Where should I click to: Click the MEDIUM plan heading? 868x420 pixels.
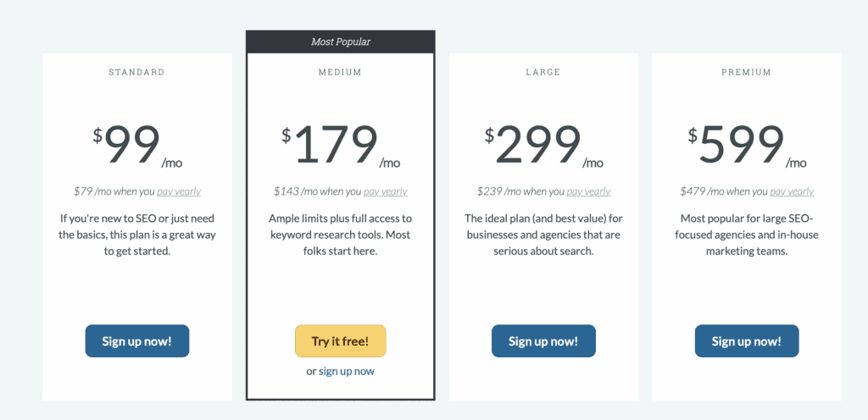coord(340,73)
